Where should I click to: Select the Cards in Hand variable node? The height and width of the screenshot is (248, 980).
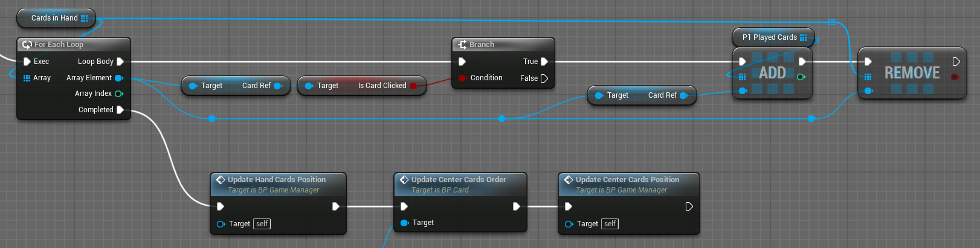point(54,18)
